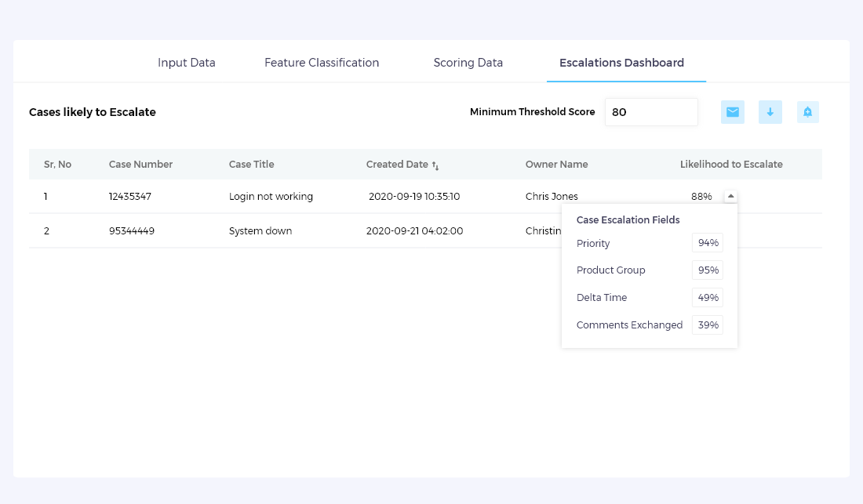Open the Input Data tab
Viewport: 863px width, 504px height.
pyautogui.click(x=187, y=63)
